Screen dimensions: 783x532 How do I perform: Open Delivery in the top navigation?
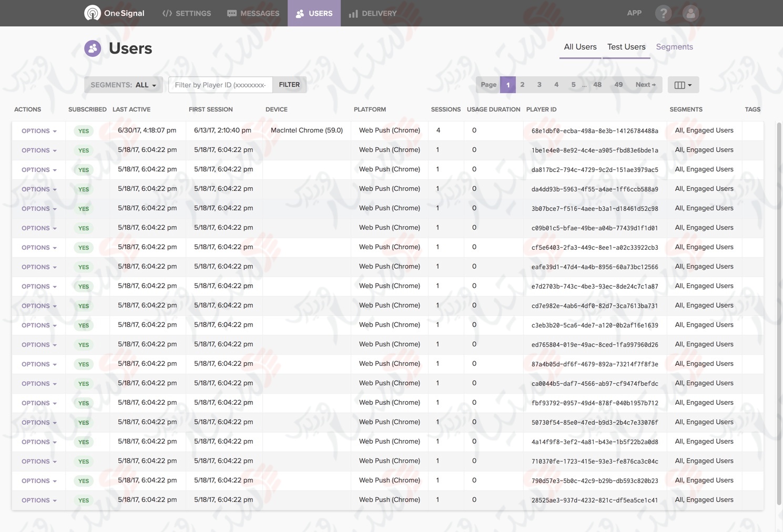[372, 13]
